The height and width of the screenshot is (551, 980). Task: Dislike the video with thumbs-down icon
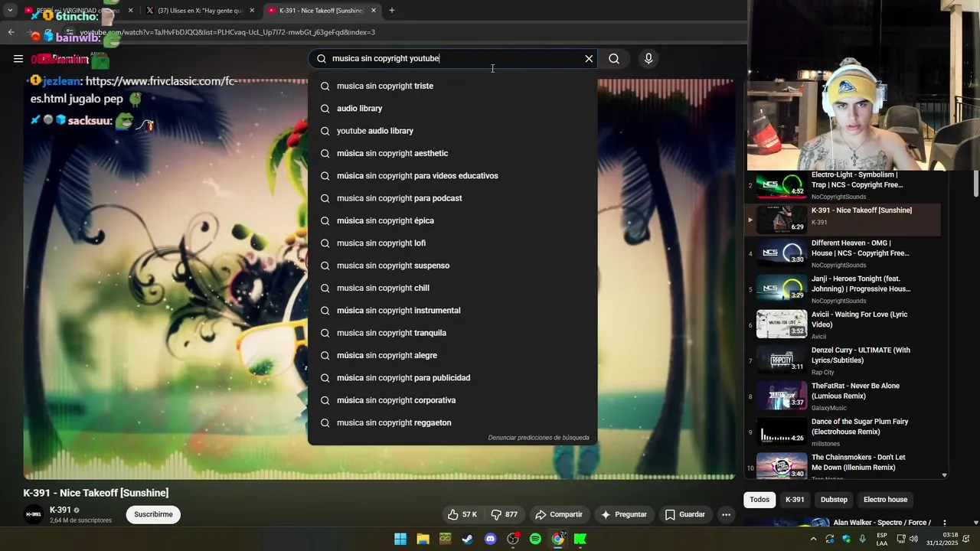click(x=504, y=514)
